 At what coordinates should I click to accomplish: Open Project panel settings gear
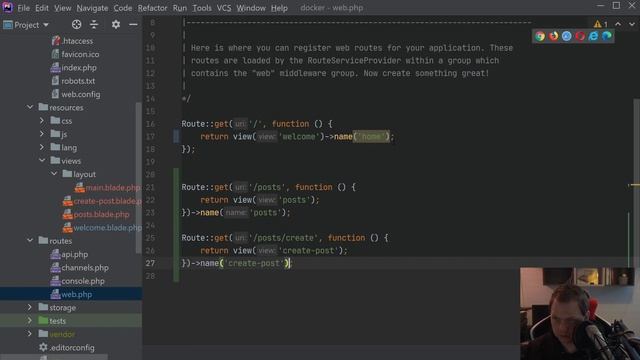pyautogui.click(x=116, y=24)
